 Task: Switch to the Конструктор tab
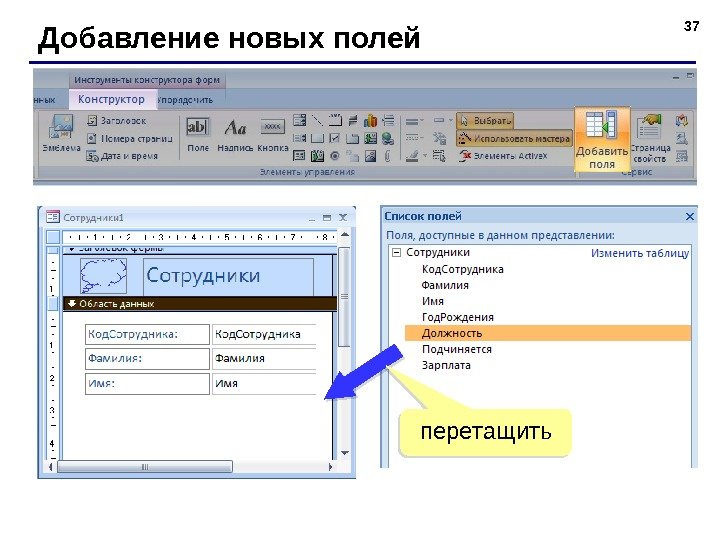[111, 99]
